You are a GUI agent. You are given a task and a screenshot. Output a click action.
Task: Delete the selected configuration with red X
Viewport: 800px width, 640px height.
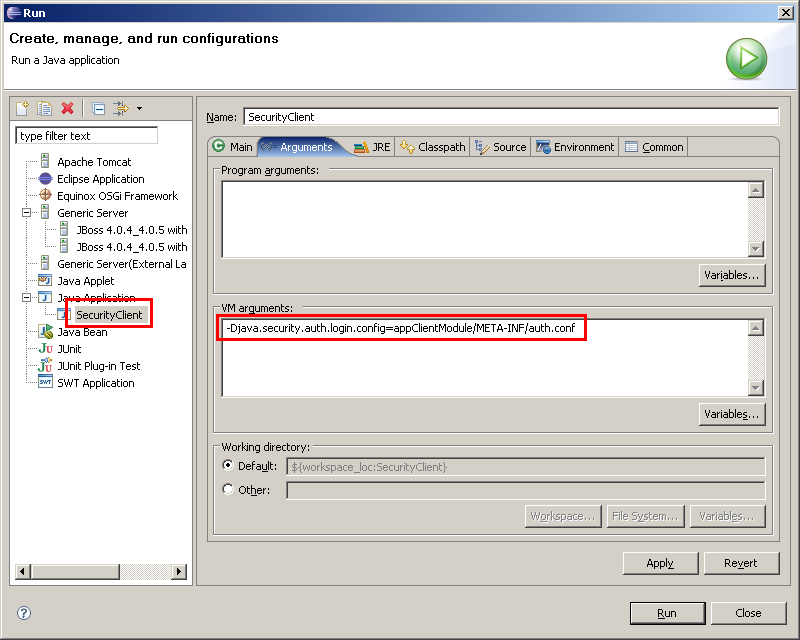(x=68, y=108)
